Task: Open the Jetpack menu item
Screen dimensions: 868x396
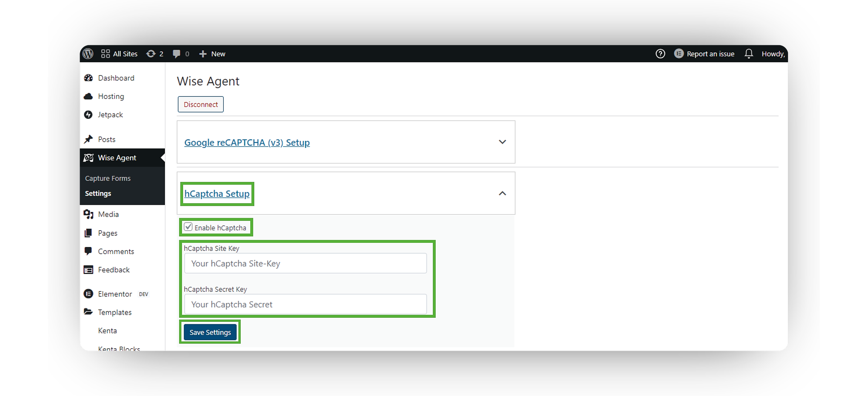Action: 110,114
